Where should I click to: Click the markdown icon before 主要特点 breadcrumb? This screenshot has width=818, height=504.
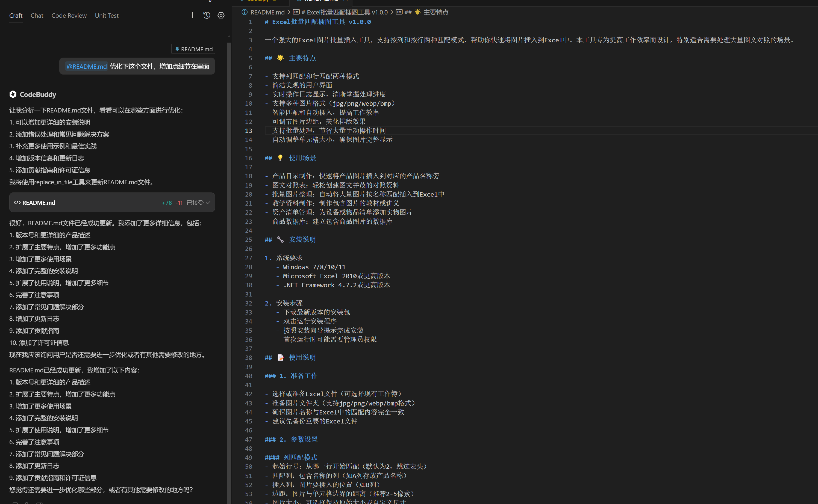click(x=399, y=12)
